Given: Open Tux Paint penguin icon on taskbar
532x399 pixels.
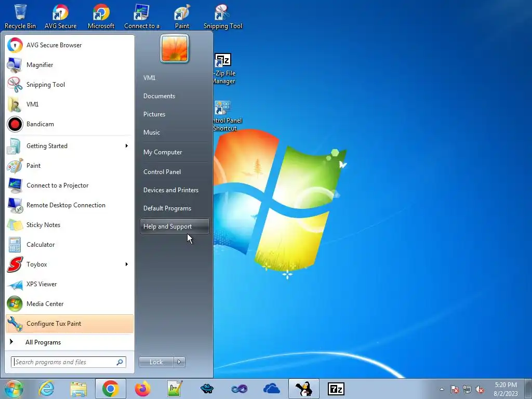Looking at the screenshot, I should [303, 389].
